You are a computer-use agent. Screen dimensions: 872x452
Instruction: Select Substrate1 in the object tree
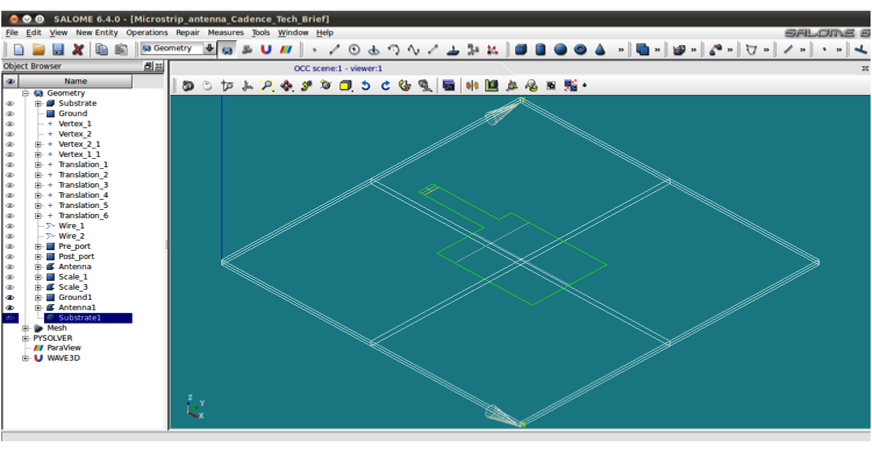(x=80, y=318)
